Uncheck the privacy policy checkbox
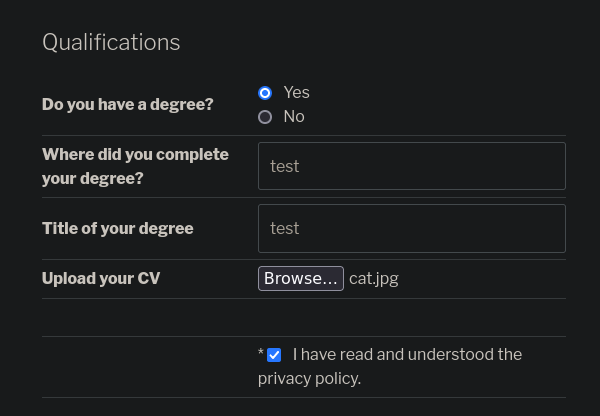 pos(274,355)
